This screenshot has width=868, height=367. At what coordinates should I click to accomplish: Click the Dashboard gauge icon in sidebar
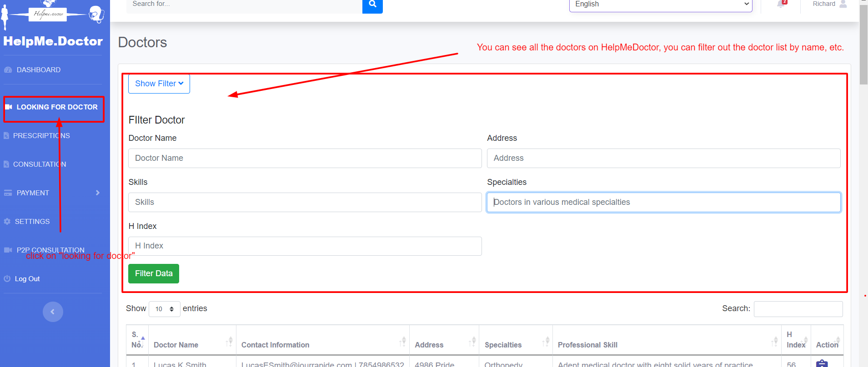(x=8, y=70)
